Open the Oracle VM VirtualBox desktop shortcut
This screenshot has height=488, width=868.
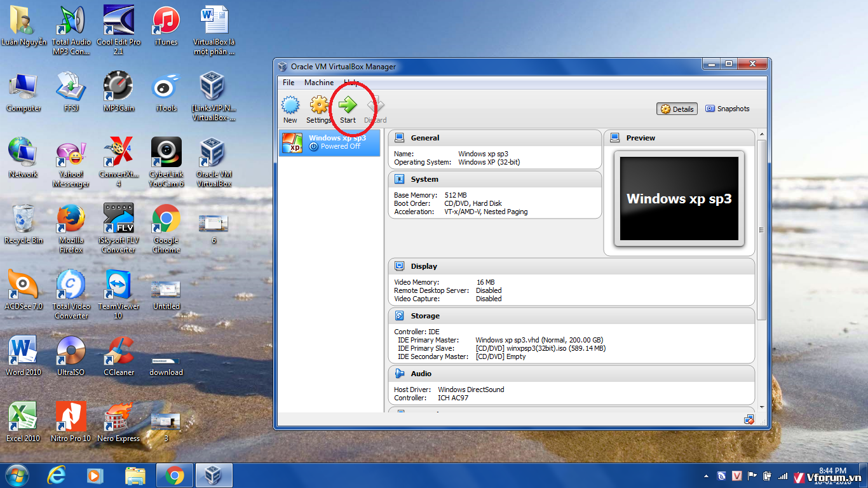pyautogui.click(x=214, y=163)
